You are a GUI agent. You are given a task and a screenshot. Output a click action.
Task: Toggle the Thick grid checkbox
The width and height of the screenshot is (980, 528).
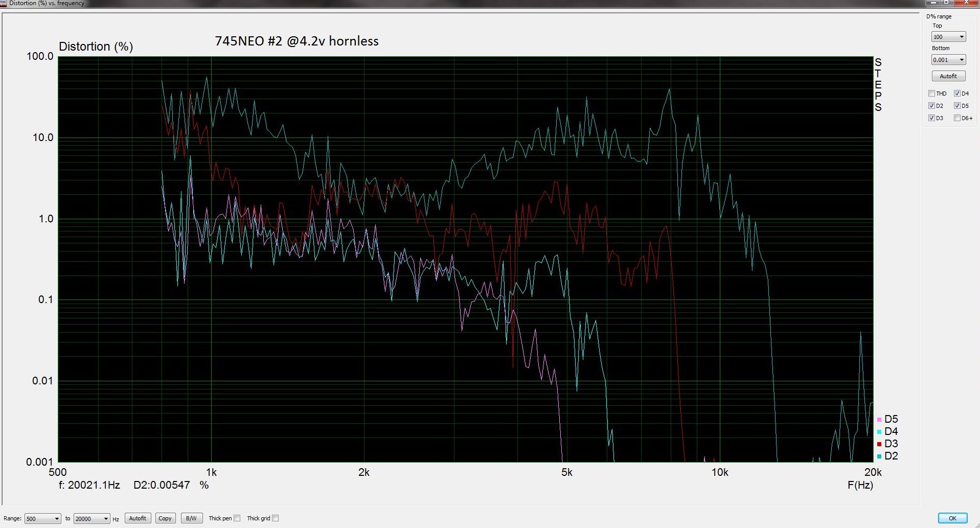[x=275, y=518]
